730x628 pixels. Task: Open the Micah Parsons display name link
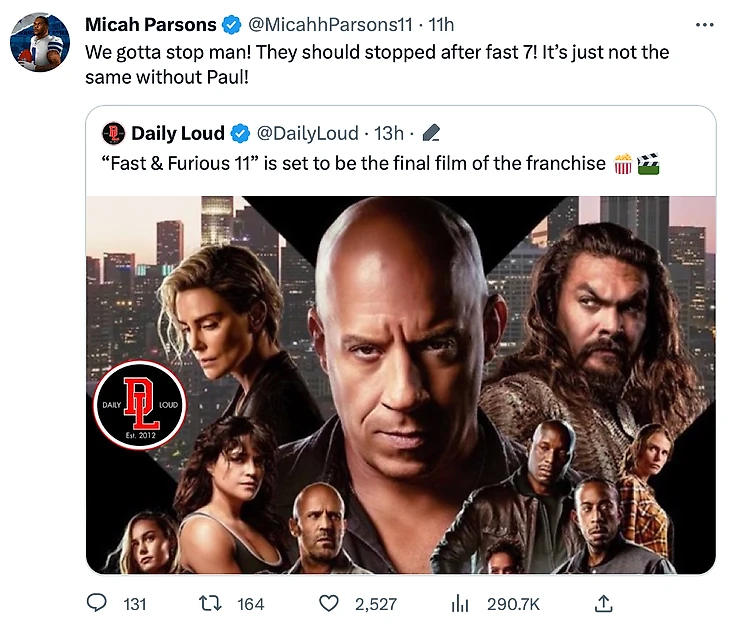coord(151,24)
